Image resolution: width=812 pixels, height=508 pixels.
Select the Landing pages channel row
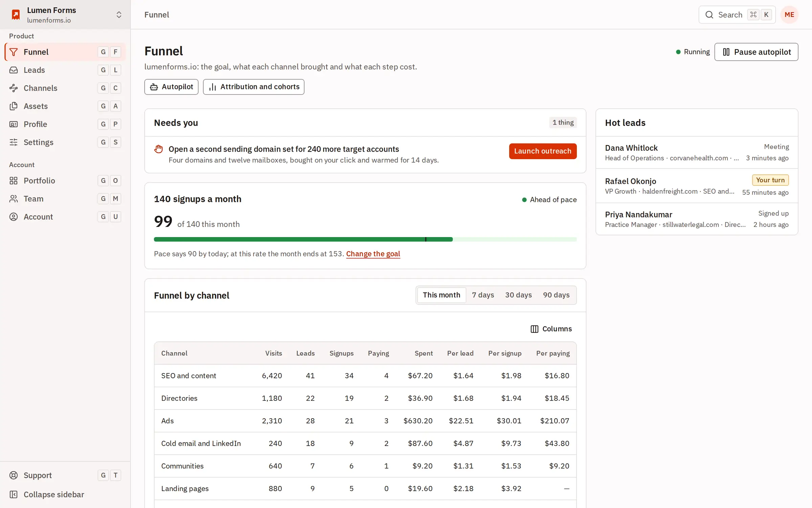(x=365, y=489)
